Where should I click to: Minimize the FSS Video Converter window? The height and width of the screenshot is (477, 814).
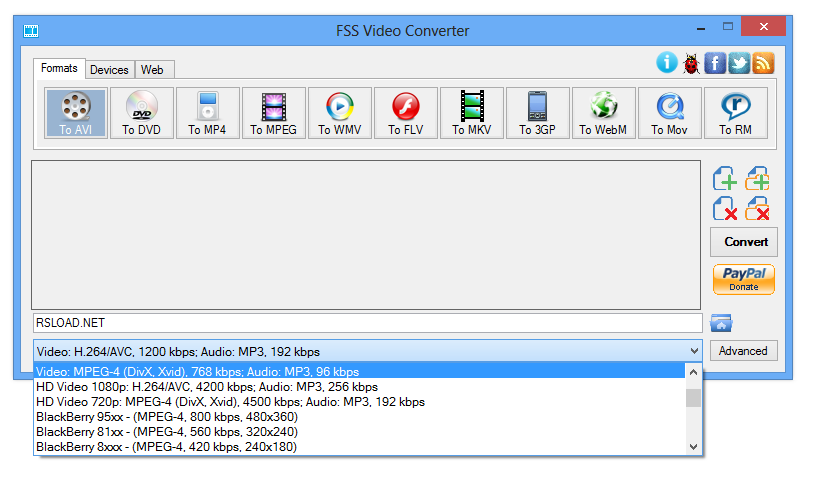pyautogui.click(x=701, y=27)
